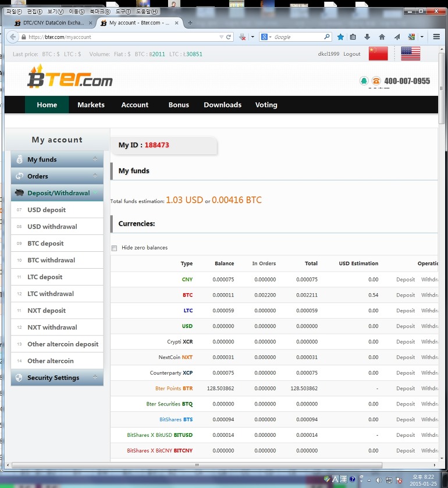The image size is (448, 488).
Task: Open the Firefox hamburger menu
Action: click(436, 37)
